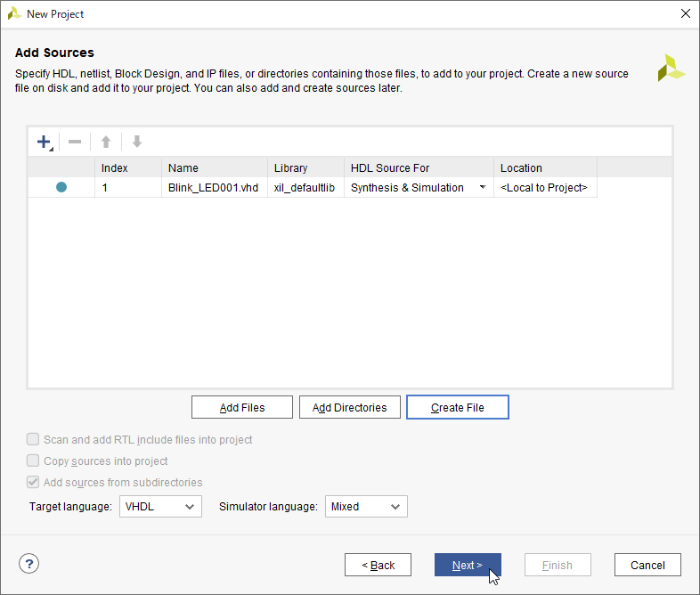
Task: Click the Next button
Action: (x=468, y=565)
